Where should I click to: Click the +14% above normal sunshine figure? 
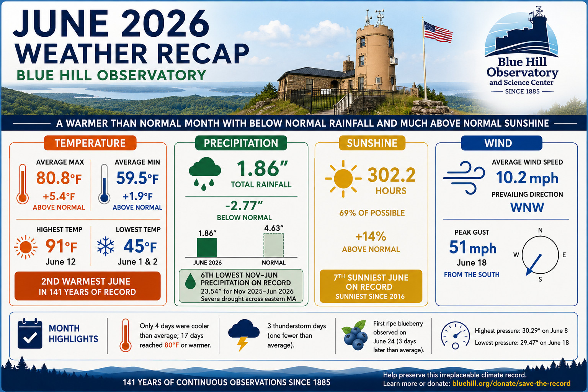(371, 237)
